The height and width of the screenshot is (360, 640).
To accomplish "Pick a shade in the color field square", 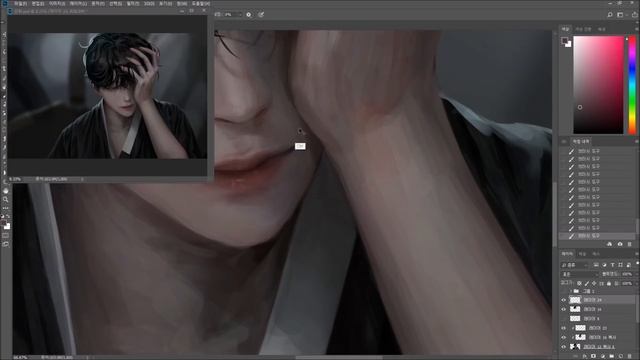I will [x=598, y=85].
